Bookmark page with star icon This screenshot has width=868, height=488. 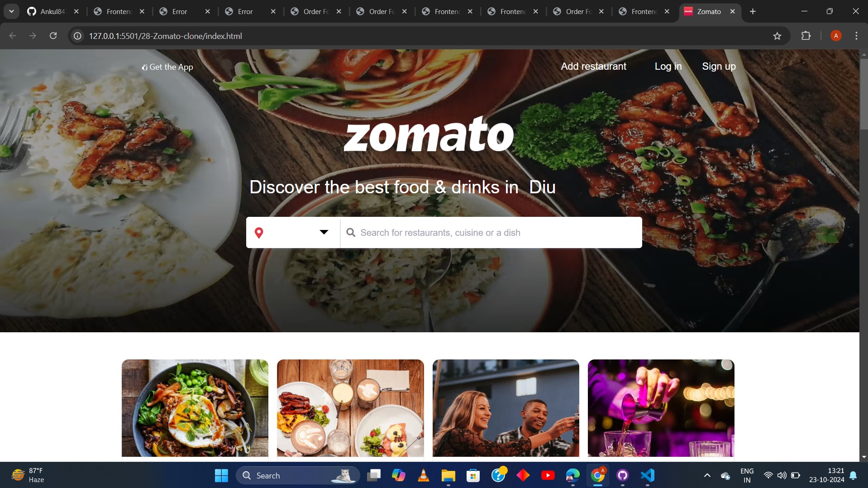[x=777, y=36]
